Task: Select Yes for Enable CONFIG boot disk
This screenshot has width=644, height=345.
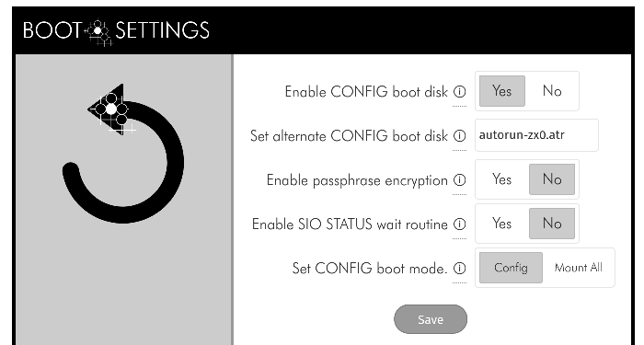Action: pos(502,91)
